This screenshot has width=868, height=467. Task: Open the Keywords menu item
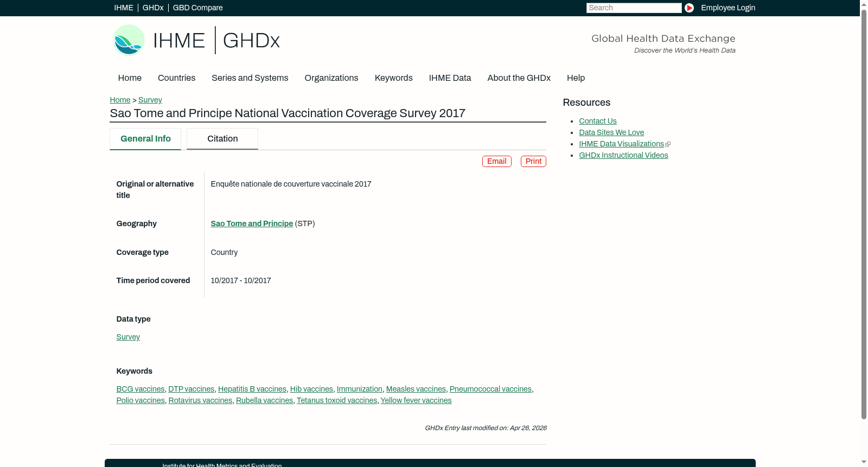(394, 78)
